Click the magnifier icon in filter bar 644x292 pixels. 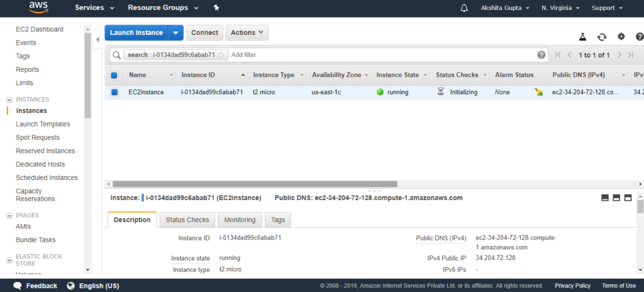point(116,55)
